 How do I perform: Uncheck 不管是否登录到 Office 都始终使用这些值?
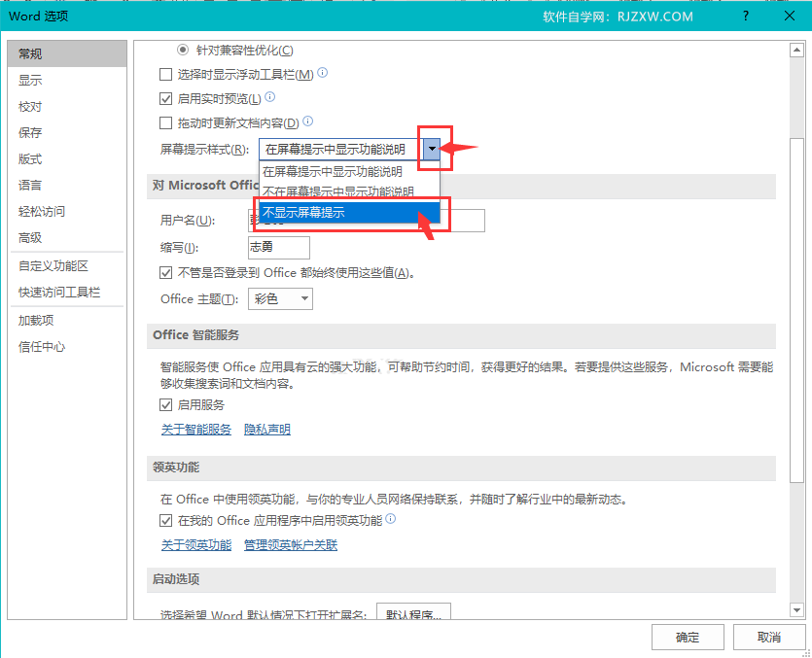tap(163, 271)
